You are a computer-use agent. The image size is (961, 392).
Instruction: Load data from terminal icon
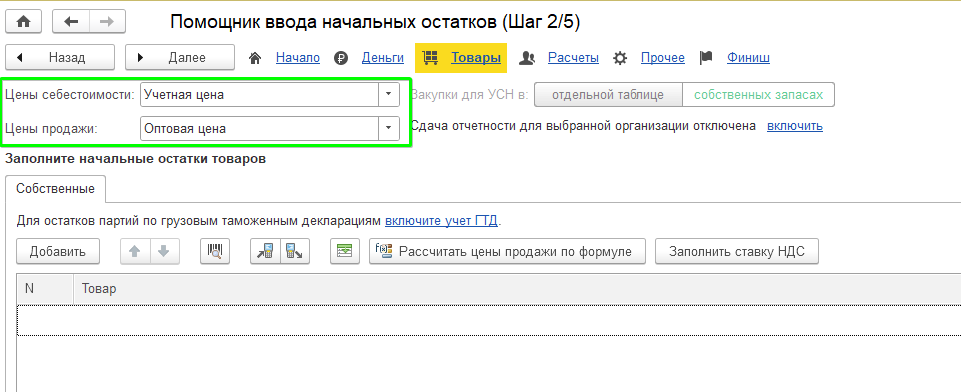265,251
